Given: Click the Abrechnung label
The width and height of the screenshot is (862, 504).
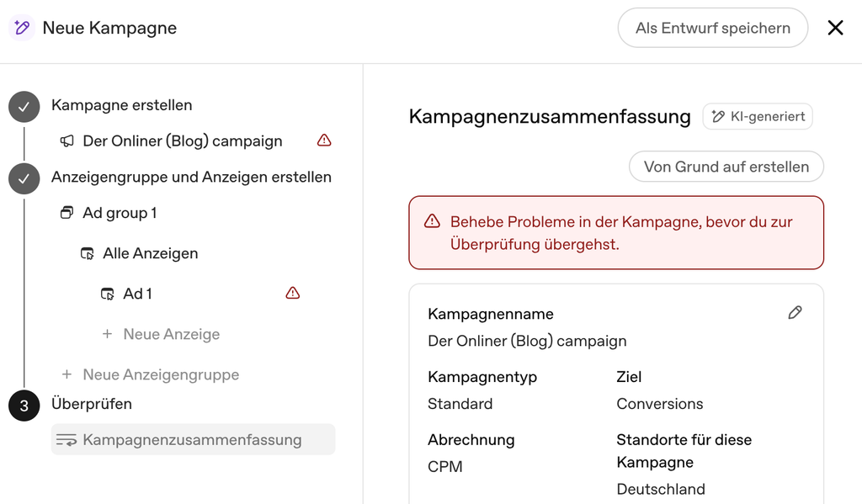Looking at the screenshot, I should [471, 440].
